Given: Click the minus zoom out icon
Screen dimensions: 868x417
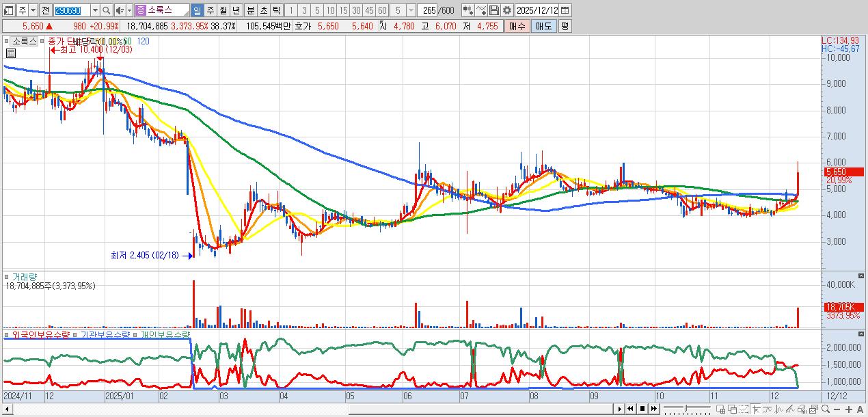Looking at the screenshot, I should [837, 409].
